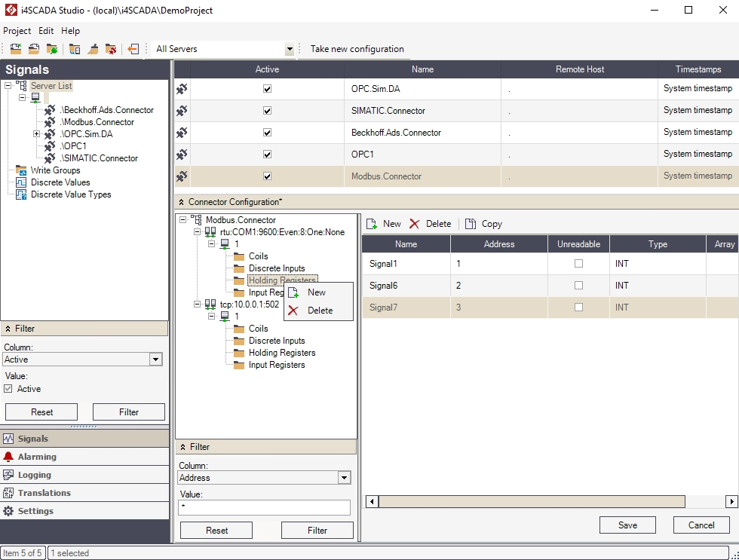This screenshot has width=739, height=560.
Task: Open the Project menu
Action: click(17, 31)
